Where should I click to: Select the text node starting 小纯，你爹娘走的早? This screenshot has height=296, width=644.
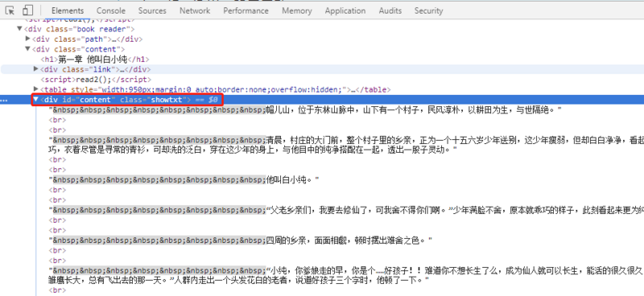tap(346, 275)
